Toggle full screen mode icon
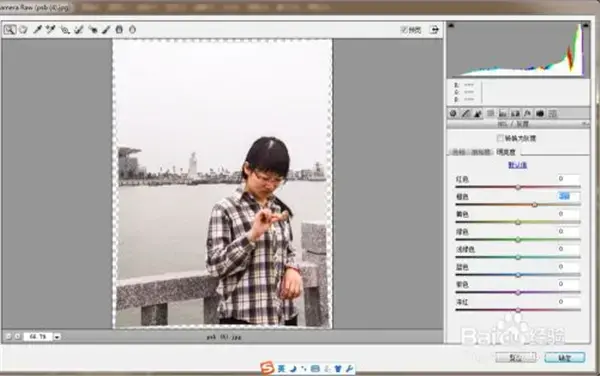Image resolution: width=600 pixels, height=376 pixels. pos(434,29)
